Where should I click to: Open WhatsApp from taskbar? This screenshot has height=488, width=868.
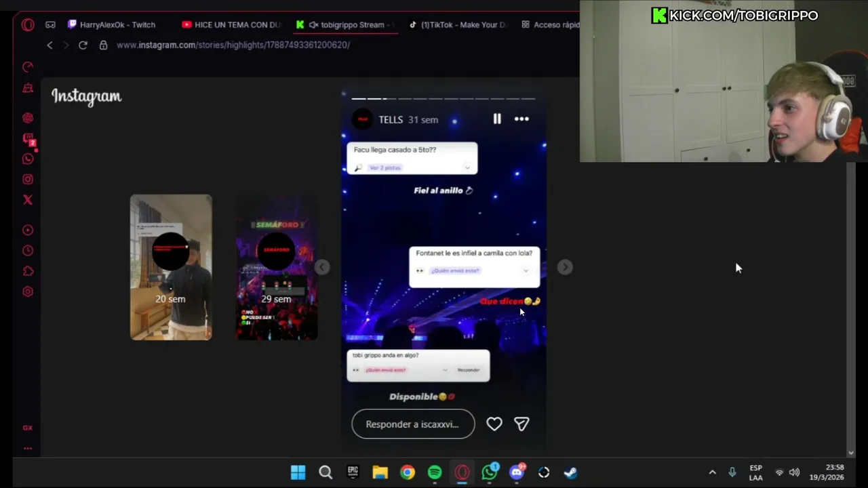489,472
